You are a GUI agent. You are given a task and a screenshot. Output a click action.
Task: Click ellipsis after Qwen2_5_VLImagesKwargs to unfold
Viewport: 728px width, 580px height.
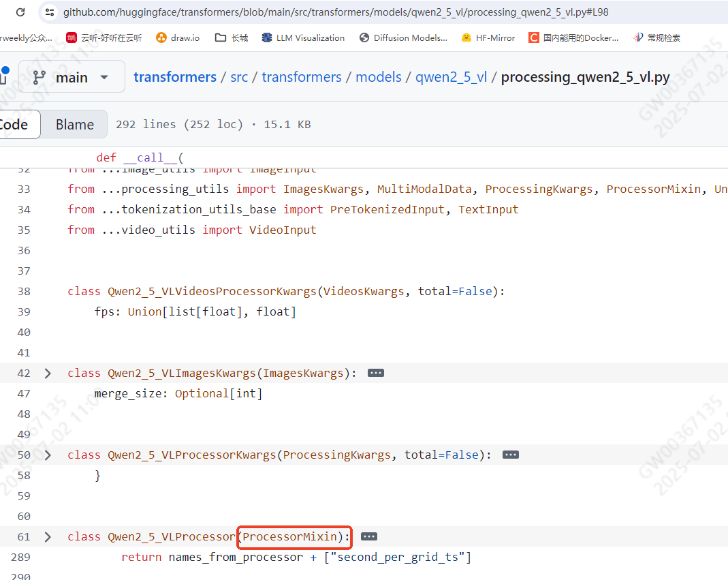(x=376, y=373)
